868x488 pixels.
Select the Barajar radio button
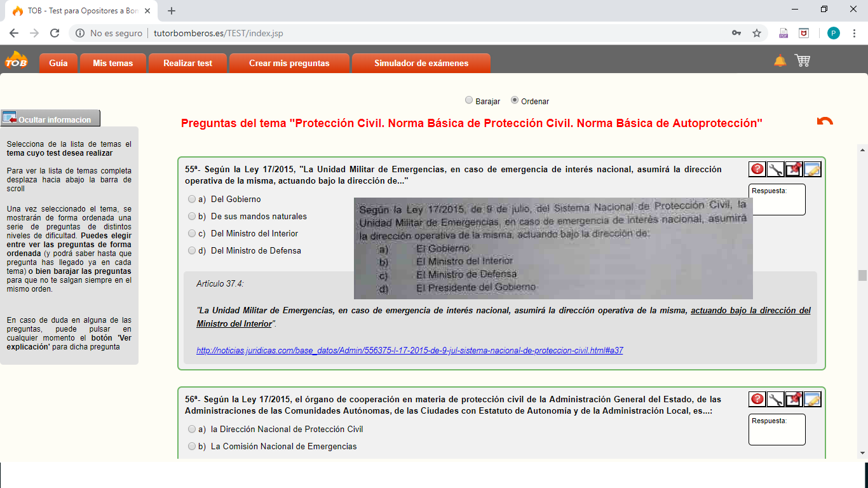click(469, 100)
